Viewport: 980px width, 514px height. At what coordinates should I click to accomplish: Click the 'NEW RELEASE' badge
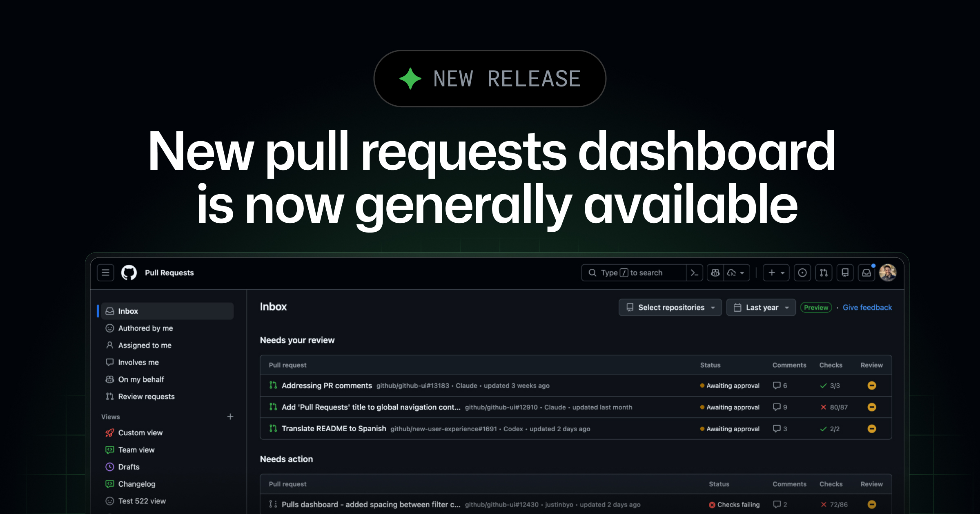coord(490,78)
